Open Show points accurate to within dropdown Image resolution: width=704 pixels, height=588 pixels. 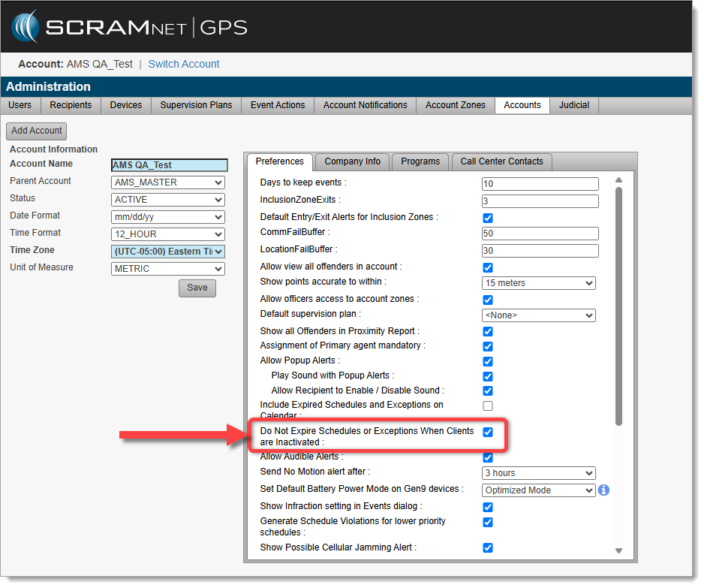[538, 283]
